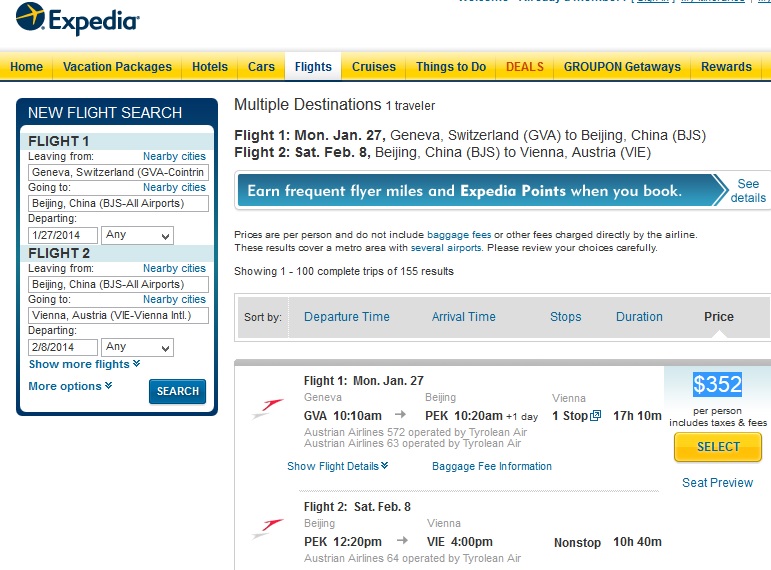The image size is (771, 570).
Task: Go to Vacation Packages tab
Action: (117, 67)
